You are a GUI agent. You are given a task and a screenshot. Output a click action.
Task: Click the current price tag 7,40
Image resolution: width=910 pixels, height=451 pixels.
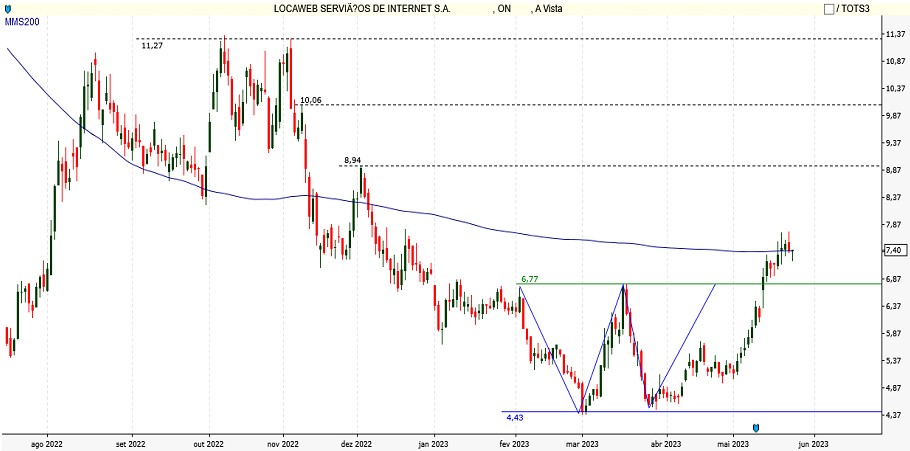(x=894, y=250)
